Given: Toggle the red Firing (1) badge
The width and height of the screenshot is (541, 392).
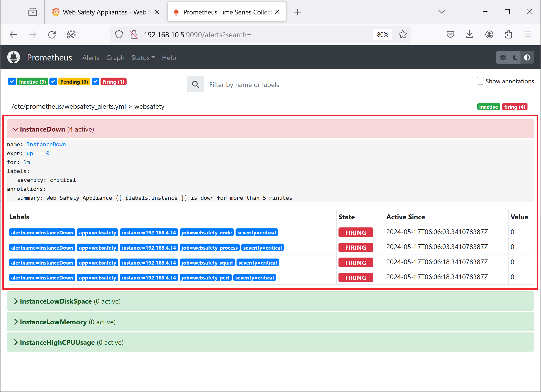Looking at the screenshot, I should [x=113, y=82].
